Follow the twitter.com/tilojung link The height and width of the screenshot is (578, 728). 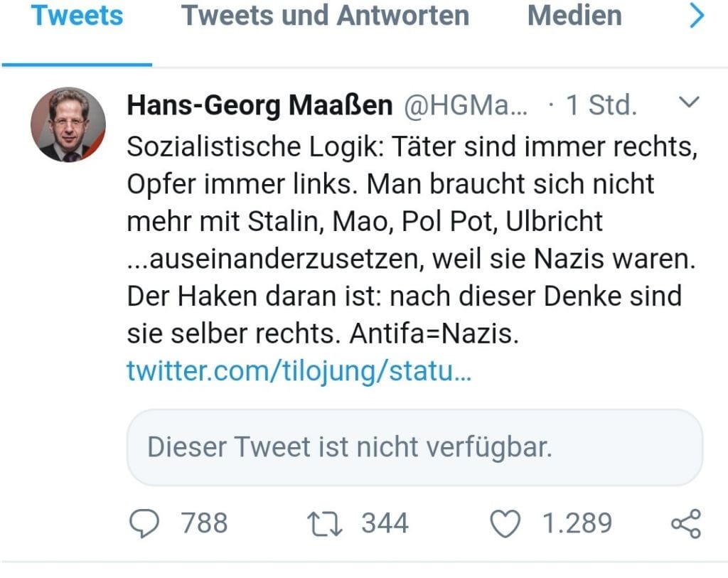coord(299,371)
